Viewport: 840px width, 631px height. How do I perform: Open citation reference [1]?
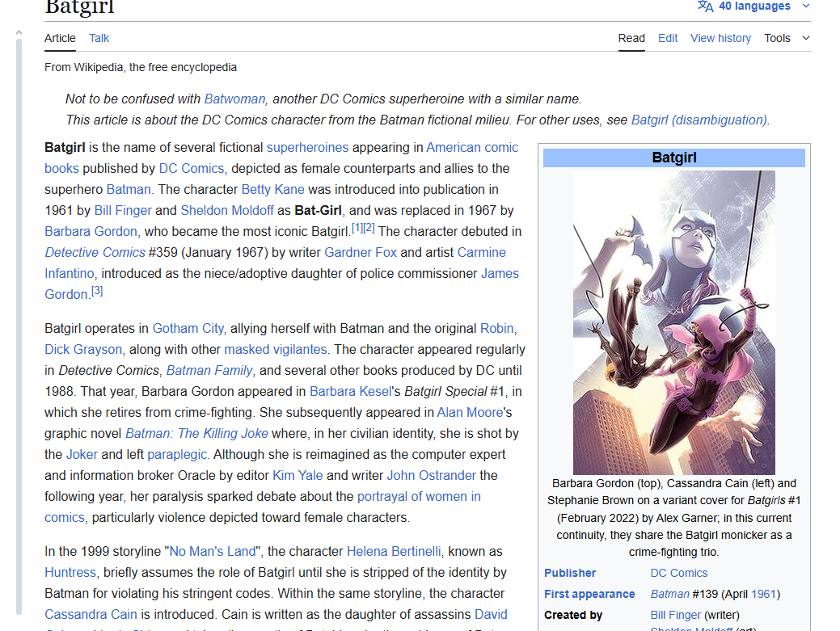357,228
